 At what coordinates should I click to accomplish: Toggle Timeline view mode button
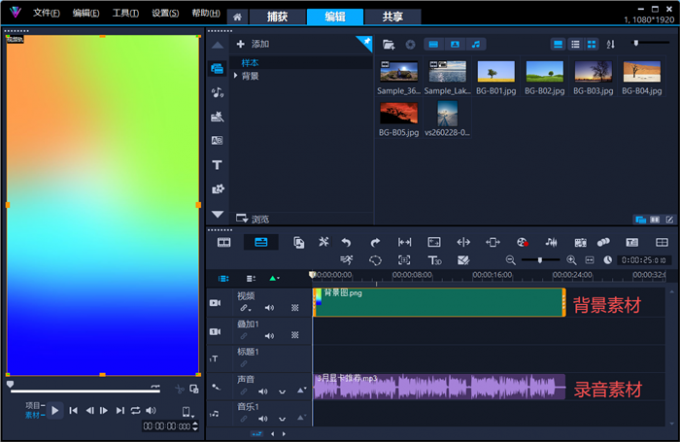pos(261,242)
